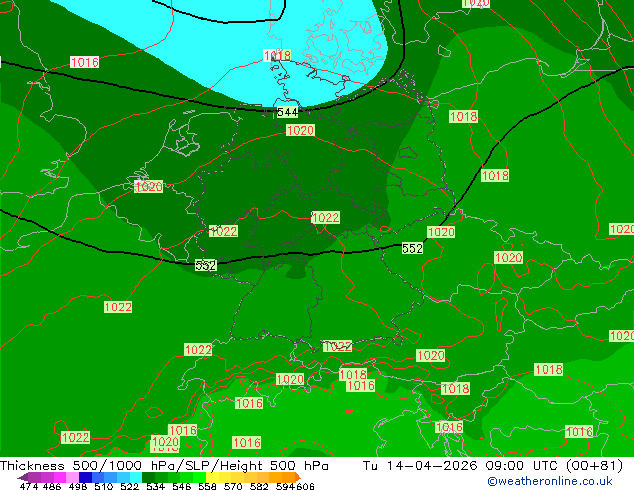The image size is (634, 490).
Task: Pick the dark blue swatch in the thickness legend
Action: pos(85,477)
